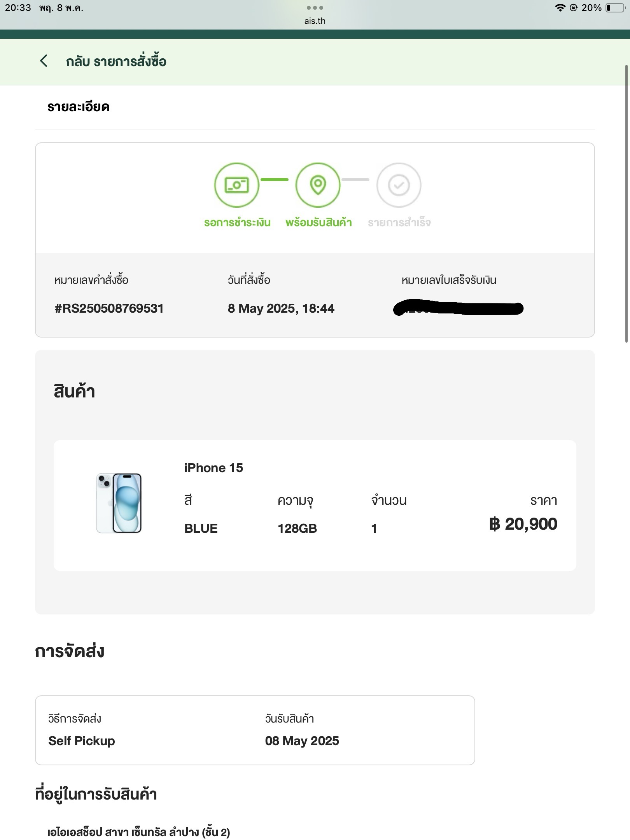Select order number #RS250508769531

coord(109,308)
